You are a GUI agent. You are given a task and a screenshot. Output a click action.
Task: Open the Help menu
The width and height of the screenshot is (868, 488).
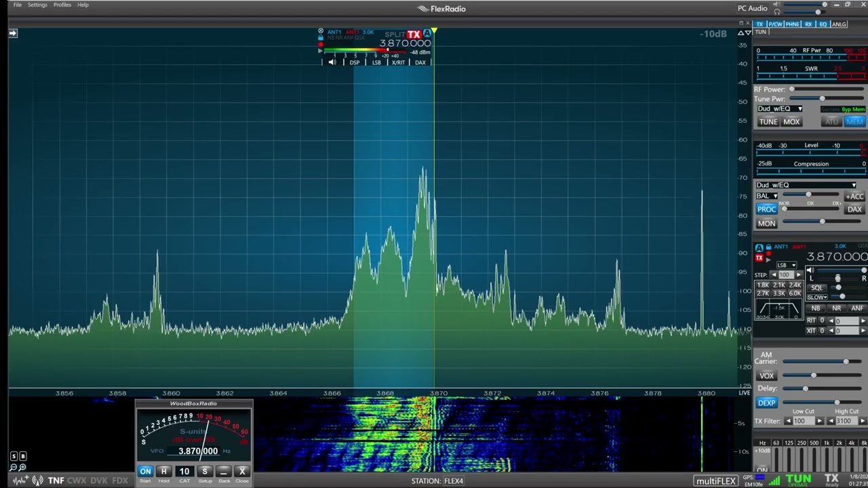tap(83, 5)
